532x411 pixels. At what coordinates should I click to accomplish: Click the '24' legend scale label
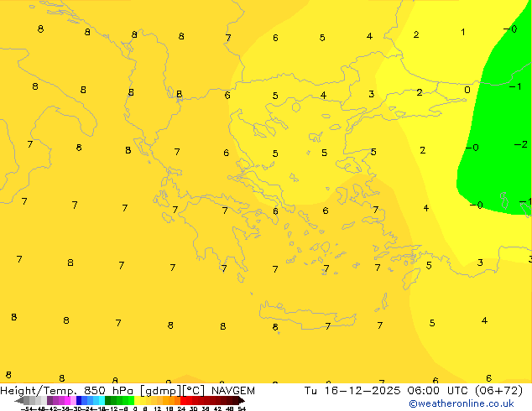point(181,408)
